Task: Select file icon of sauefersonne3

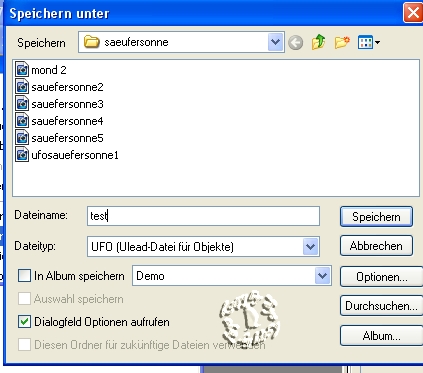Action: (22, 104)
